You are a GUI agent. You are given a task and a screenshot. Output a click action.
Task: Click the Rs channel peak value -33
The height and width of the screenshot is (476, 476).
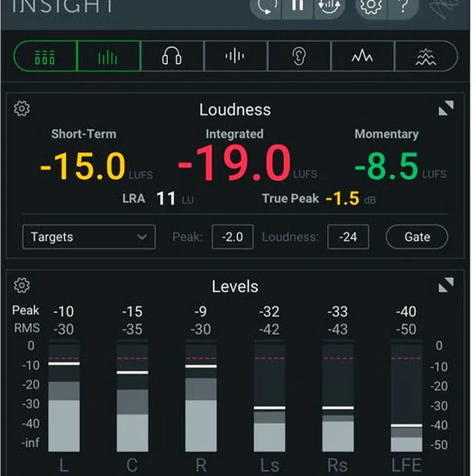(338, 312)
